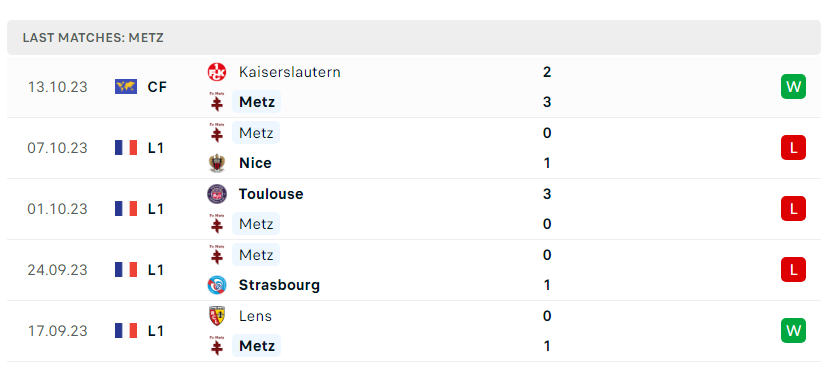Image resolution: width=826 pixels, height=374 pixels.
Task: Click the red L badge for Nice match
Action: coord(793,148)
